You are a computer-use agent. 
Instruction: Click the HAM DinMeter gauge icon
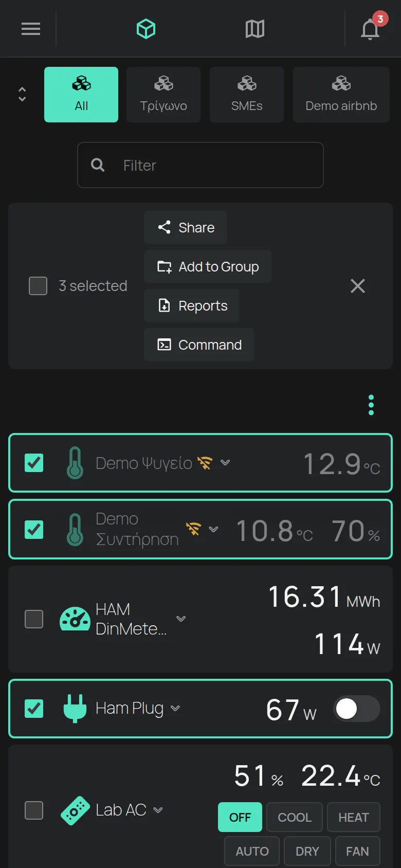pos(75,619)
